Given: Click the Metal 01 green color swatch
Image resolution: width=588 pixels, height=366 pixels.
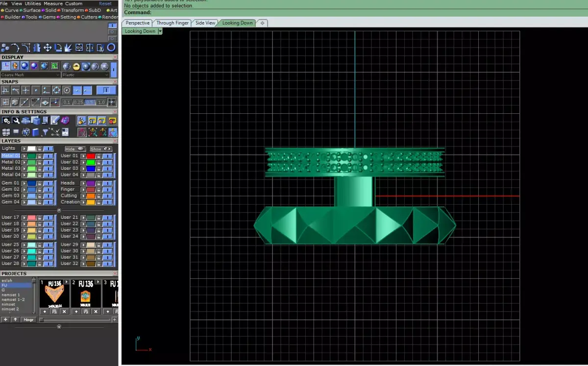Looking at the screenshot, I should point(31,156).
